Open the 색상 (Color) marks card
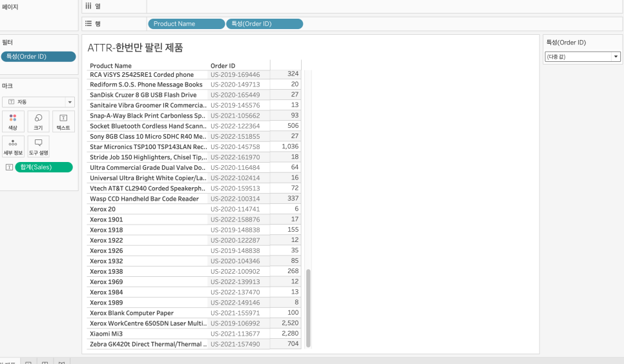 click(x=13, y=121)
